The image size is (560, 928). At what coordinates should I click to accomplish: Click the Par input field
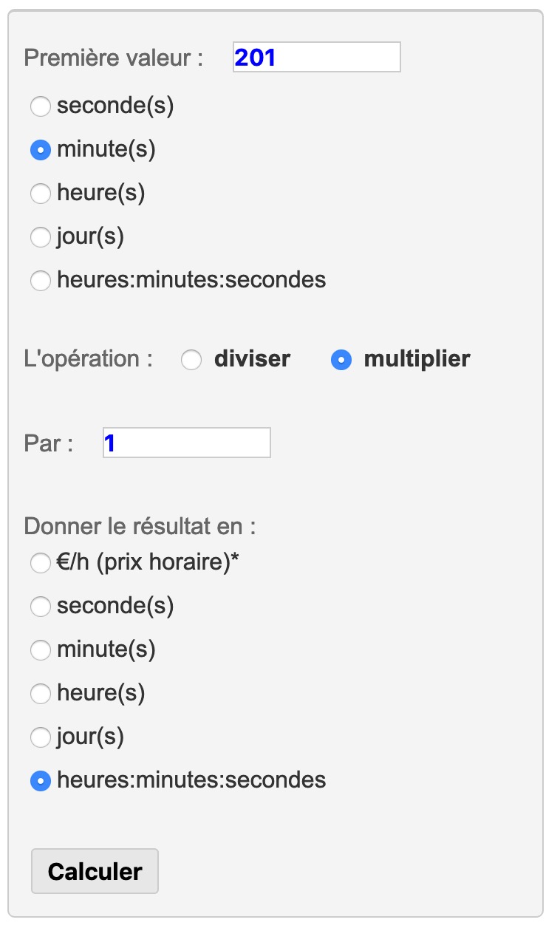pos(186,443)
